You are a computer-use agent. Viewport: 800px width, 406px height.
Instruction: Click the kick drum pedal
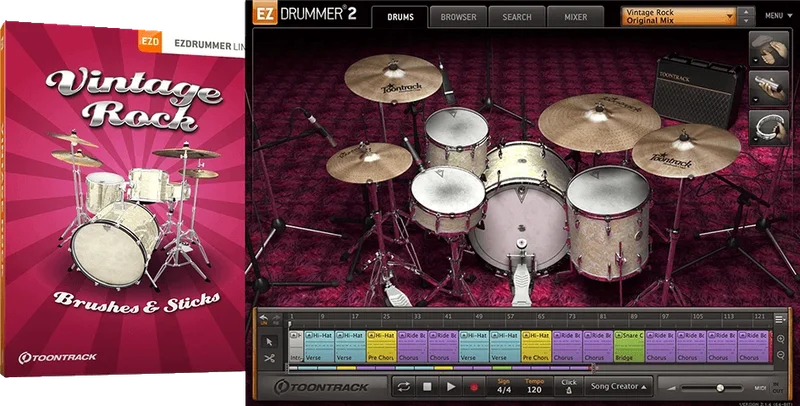(521, 273)
